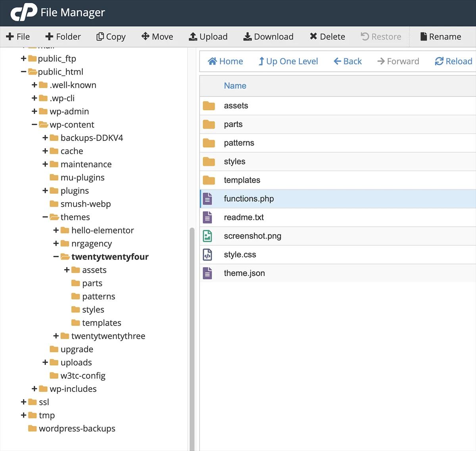Select theme.json file name
Image resolution: width=476 pixels, height=451 pixels.
pyautogui.click(x=244, y=273)
